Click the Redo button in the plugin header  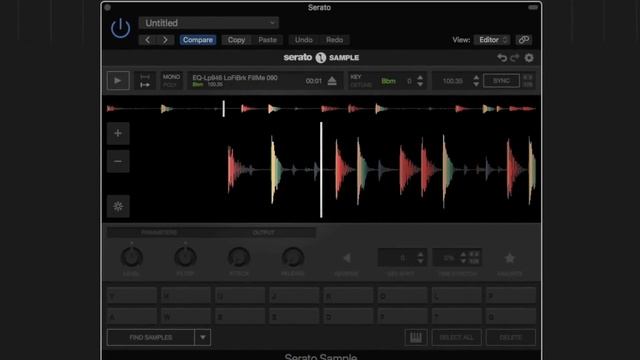click(x=334, y=40)
